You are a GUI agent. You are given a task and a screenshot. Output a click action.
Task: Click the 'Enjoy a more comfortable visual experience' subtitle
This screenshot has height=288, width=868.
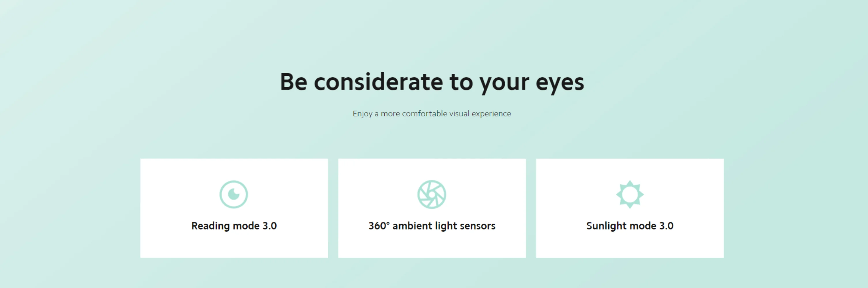click(x=432, y=114)
